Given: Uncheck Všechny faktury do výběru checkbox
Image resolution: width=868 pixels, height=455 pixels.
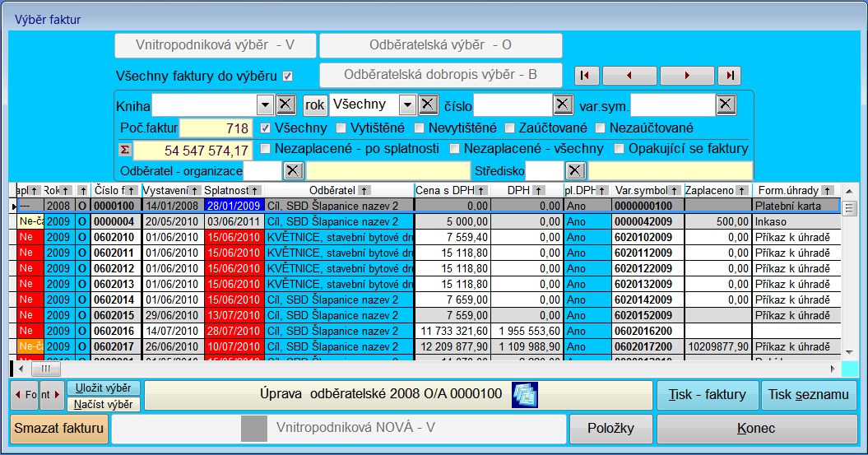Looking at the screenshot, I should pos(288,77).
